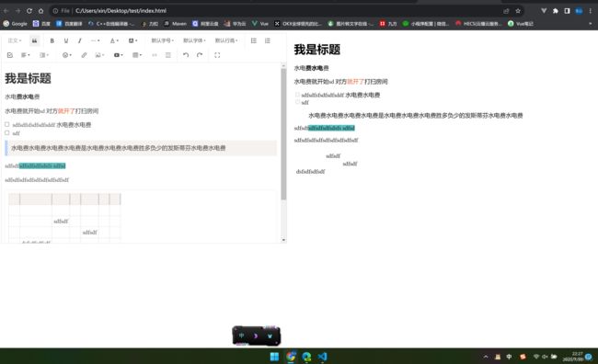Click the quoted block text in editor

pyautogui.click(x=119, y=148)
